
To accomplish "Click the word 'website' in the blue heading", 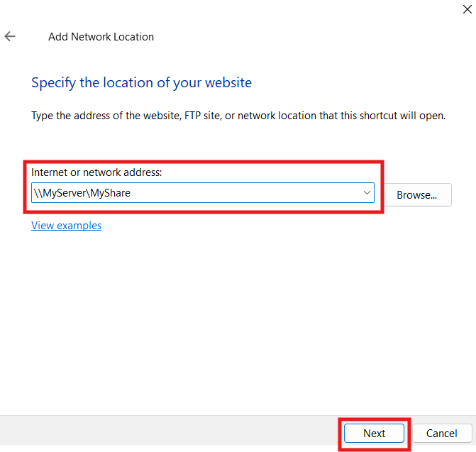I will pos(228,83).
